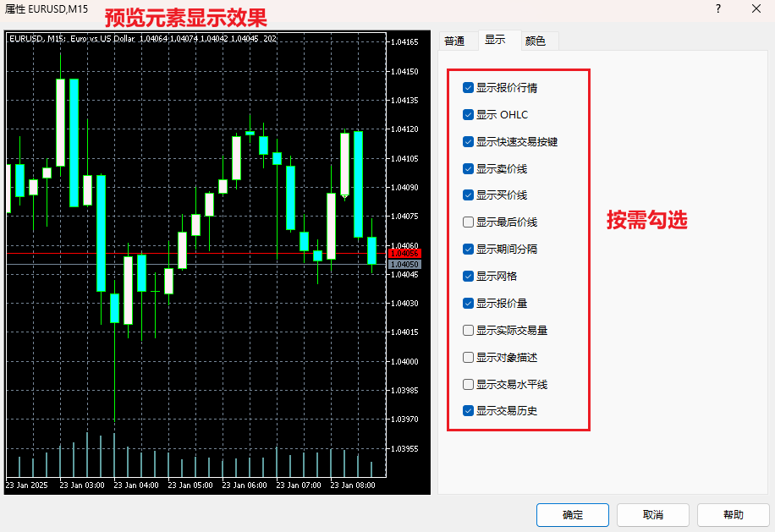
Task: Uncheck 显示卖价线 checkbox
Action: [469, 168]
